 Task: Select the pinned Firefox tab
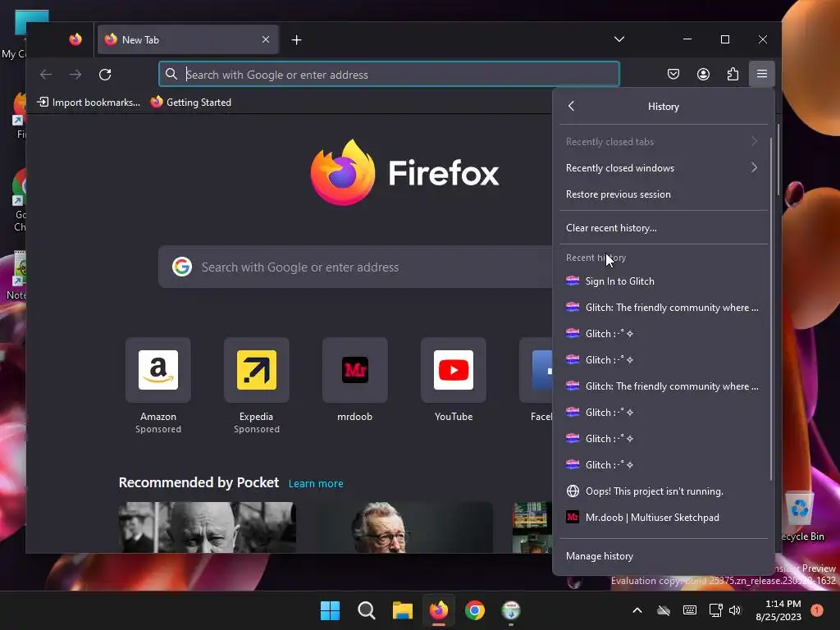point(75,39)
